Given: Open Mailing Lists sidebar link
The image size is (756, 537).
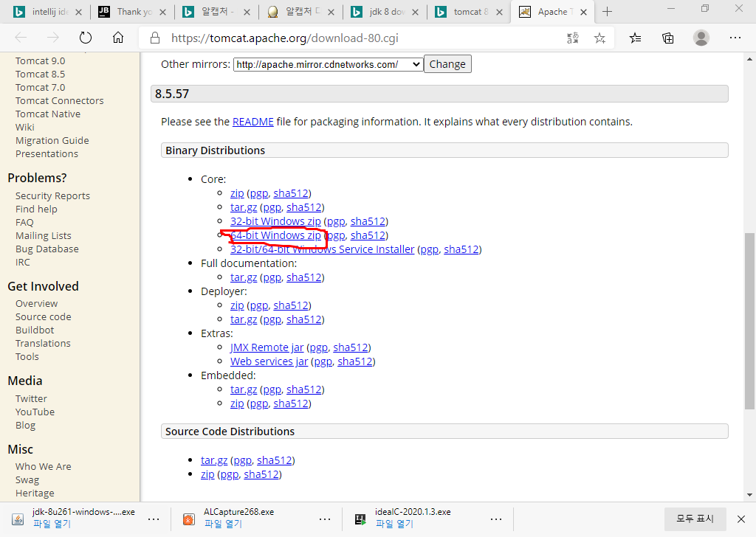Looking at the screenshot, I should coord(44,236).
